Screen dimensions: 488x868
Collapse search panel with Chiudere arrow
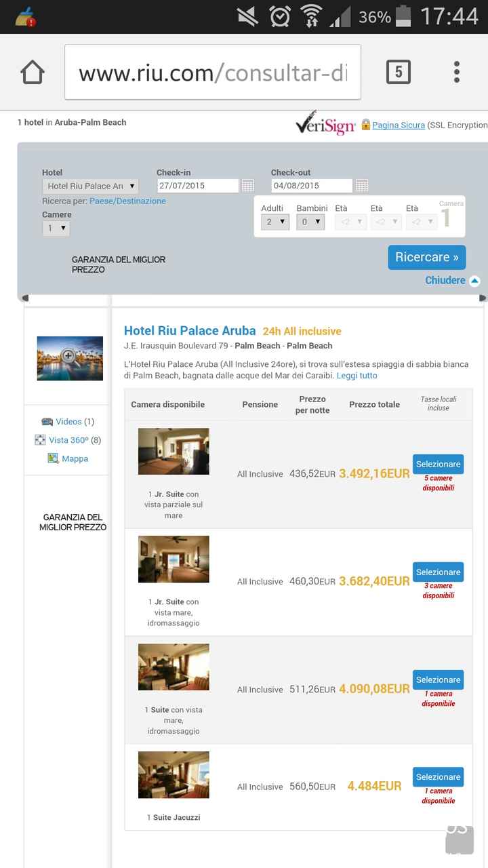(474, 281)
